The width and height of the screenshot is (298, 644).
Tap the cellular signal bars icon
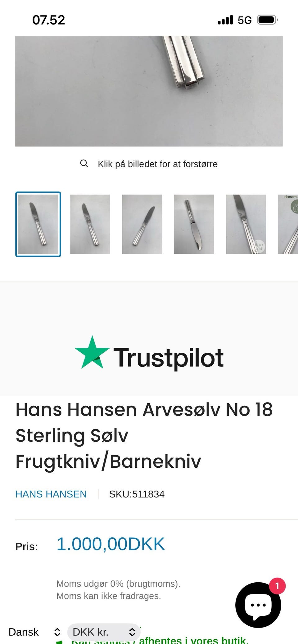(x=225, y=20)
